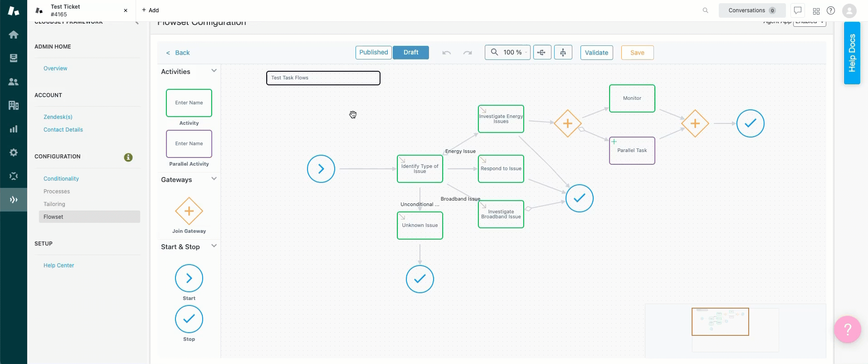This screenshot has width=868, height=364.
Task: Click the pink help bubble button
Action: point(847,330)
